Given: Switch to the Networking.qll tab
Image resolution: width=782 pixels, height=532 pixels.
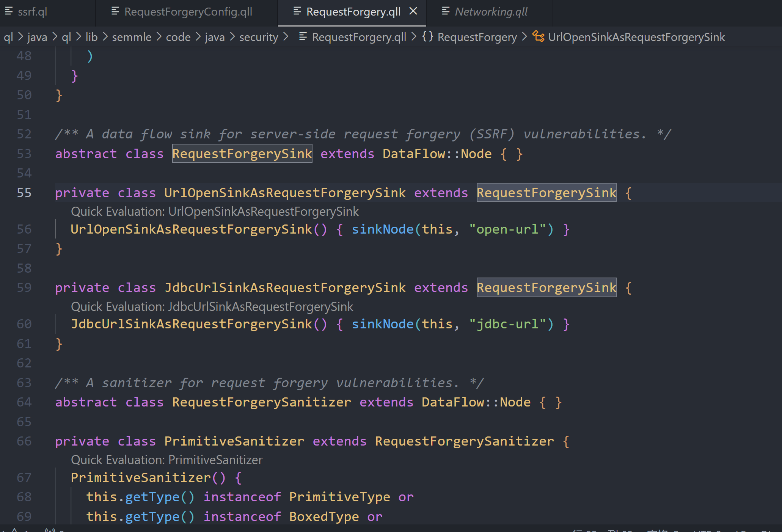Looking at the screenshot, I should [x=491, y=11].
